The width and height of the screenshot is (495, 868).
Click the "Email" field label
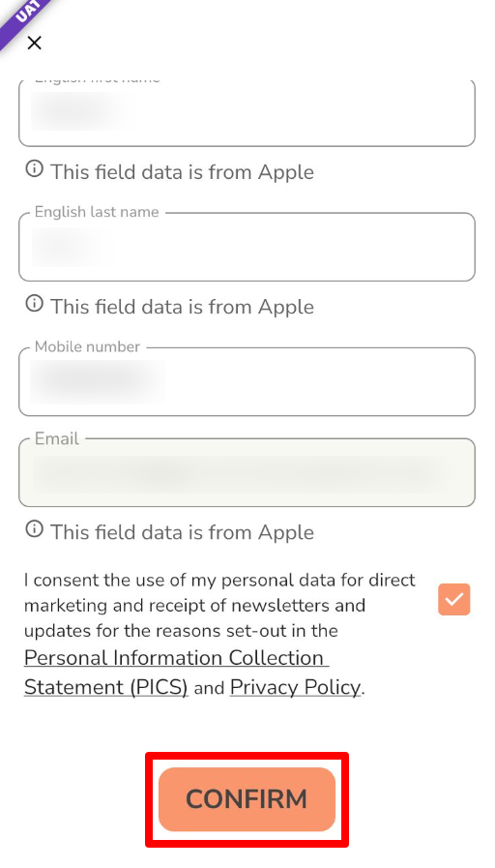[x=57, y=438]
